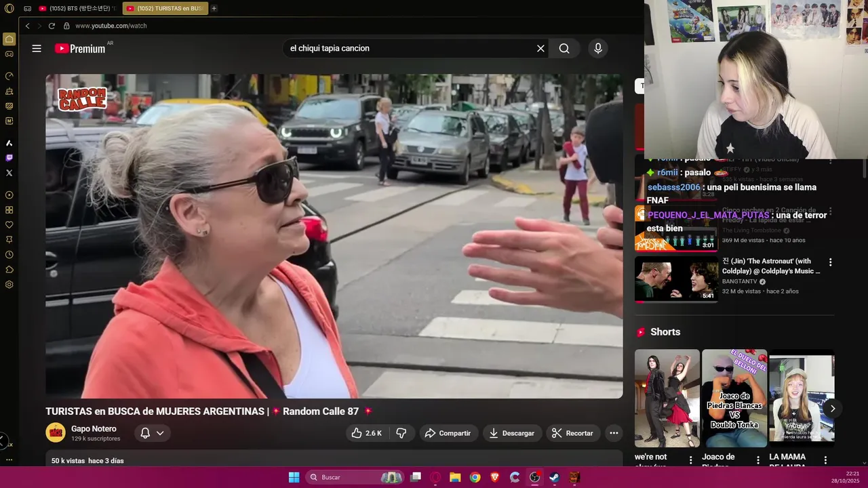Like the video with 2.6 K likes
868x488 pixels.
point(367,433)
